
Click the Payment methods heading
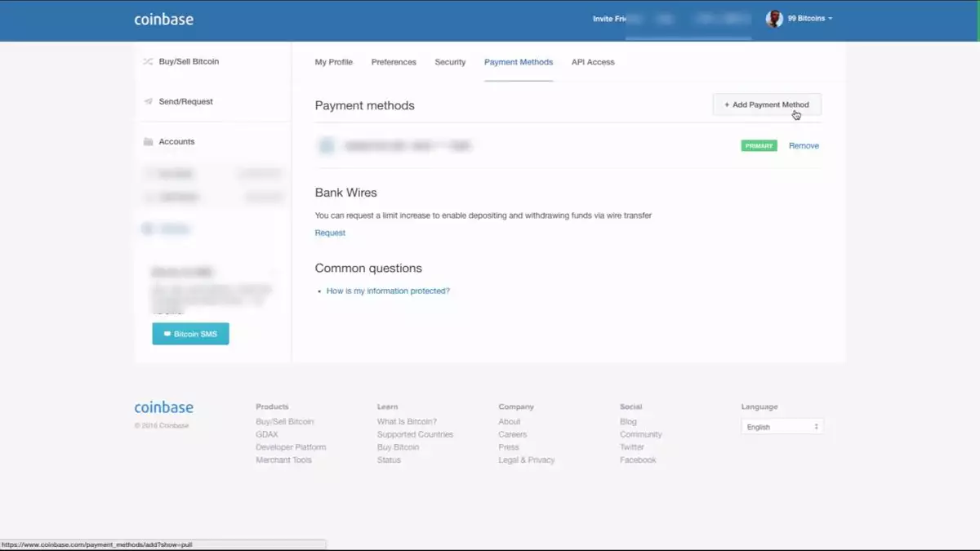point(364,105)
